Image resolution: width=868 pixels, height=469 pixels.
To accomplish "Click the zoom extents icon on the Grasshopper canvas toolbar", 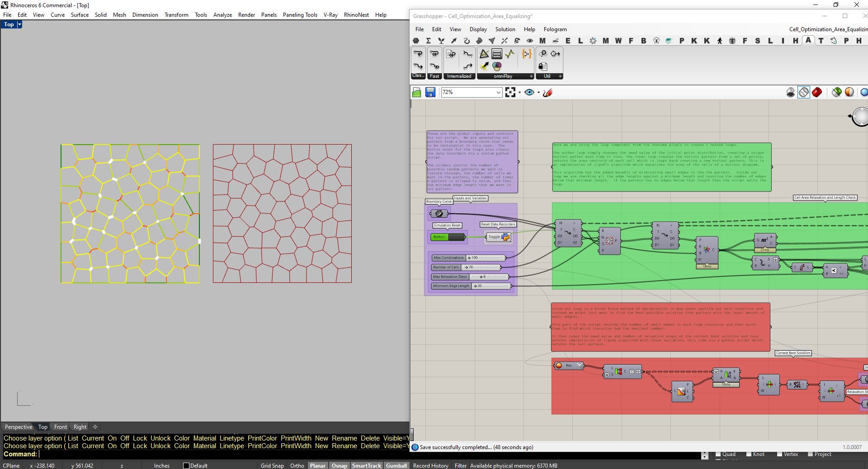I will (x=510, y=92).
